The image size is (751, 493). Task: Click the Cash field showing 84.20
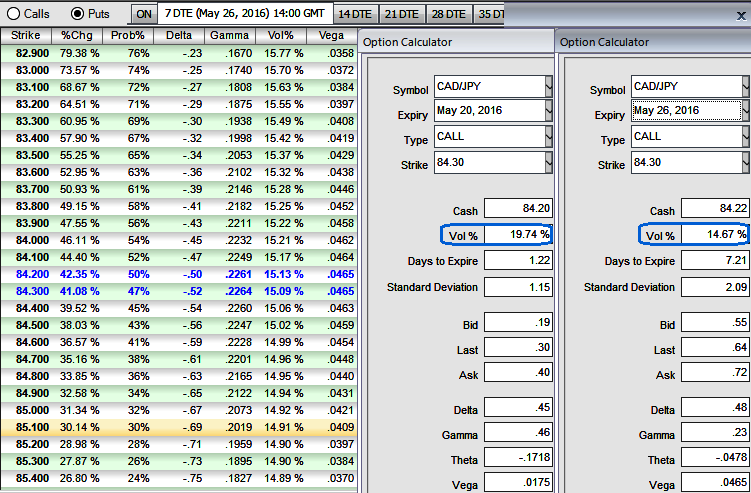[x=518, y=210]
